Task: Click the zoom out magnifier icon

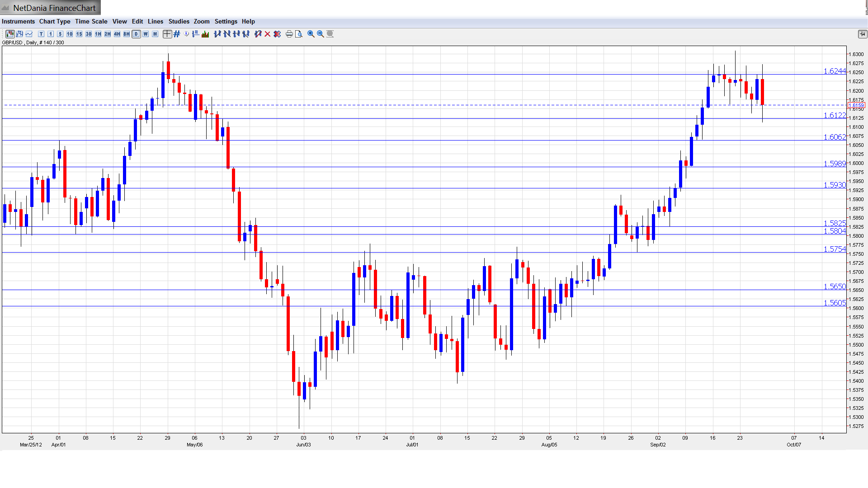Action: point(321,34)
